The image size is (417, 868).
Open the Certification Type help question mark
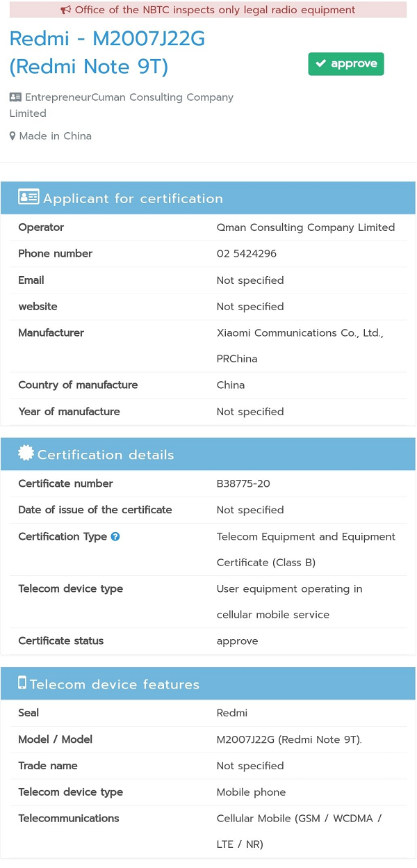click(115, 536)
